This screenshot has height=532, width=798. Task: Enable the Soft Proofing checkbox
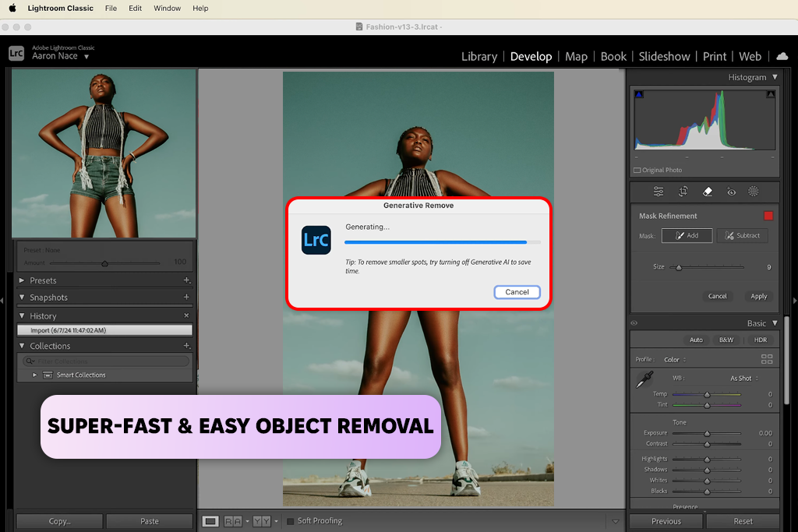coord(291,521)
